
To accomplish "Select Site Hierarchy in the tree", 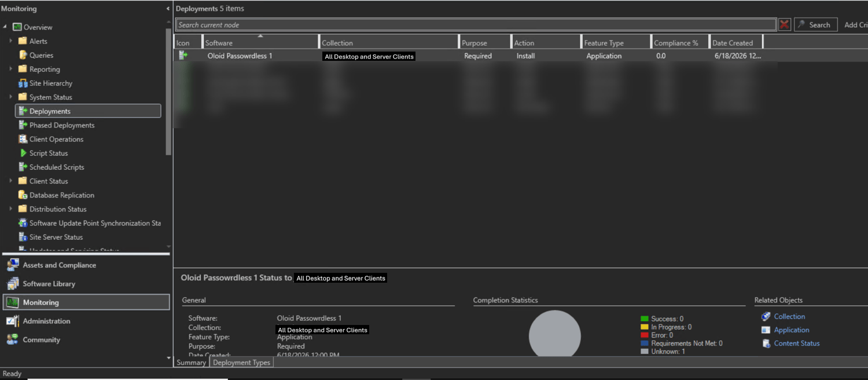I will coord(51,83).
